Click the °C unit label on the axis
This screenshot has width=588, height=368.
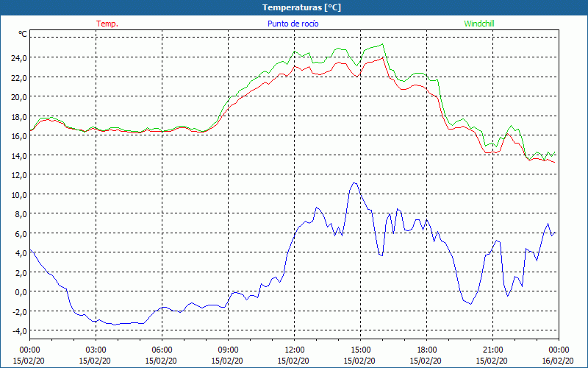tap(23, 34)
